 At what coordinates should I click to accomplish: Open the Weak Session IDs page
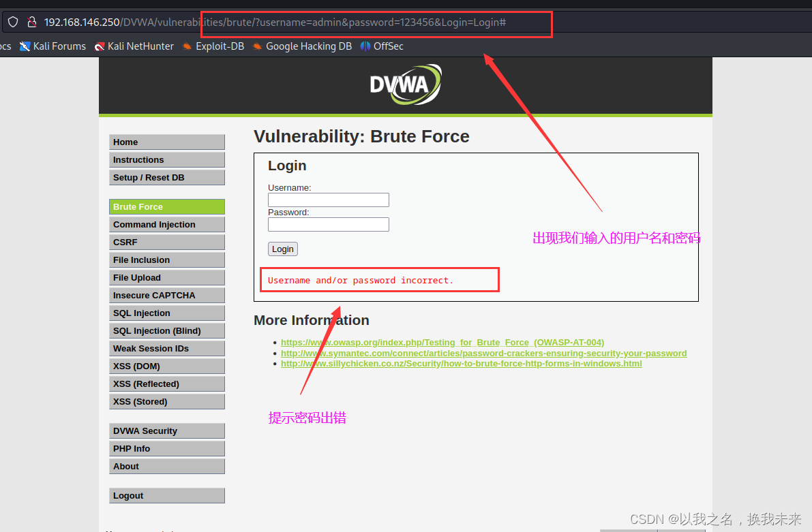(x=167, y=348)
